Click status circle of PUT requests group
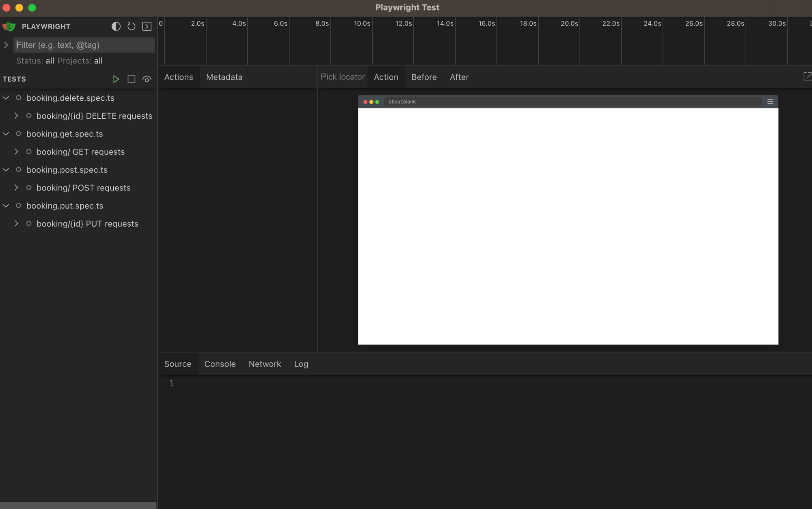812x509 pixels. (x=29, y=223)
